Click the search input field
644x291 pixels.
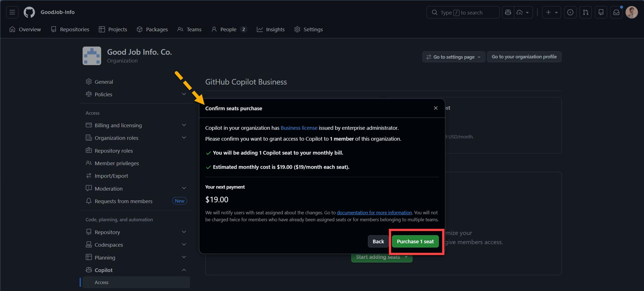coord(462,13)
